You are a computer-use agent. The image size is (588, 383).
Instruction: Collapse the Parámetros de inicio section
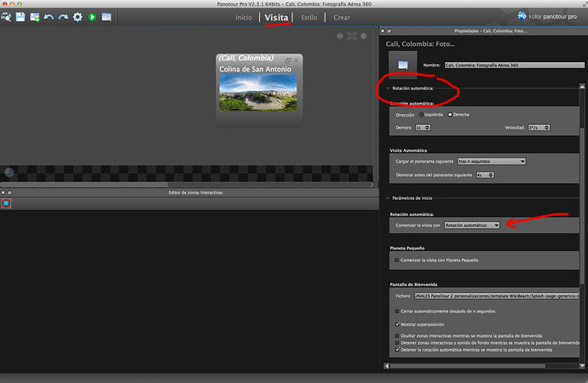coord(388,198)
